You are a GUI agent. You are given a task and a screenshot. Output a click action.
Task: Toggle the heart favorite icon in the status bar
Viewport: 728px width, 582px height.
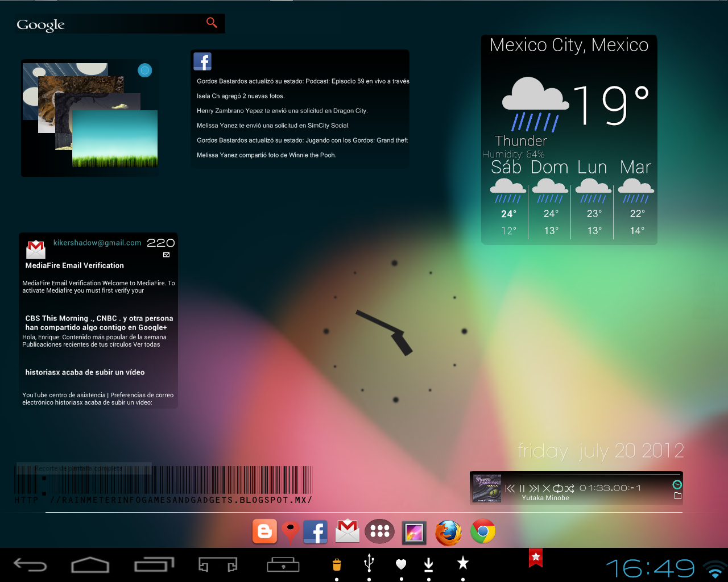[x=401, y=564]
